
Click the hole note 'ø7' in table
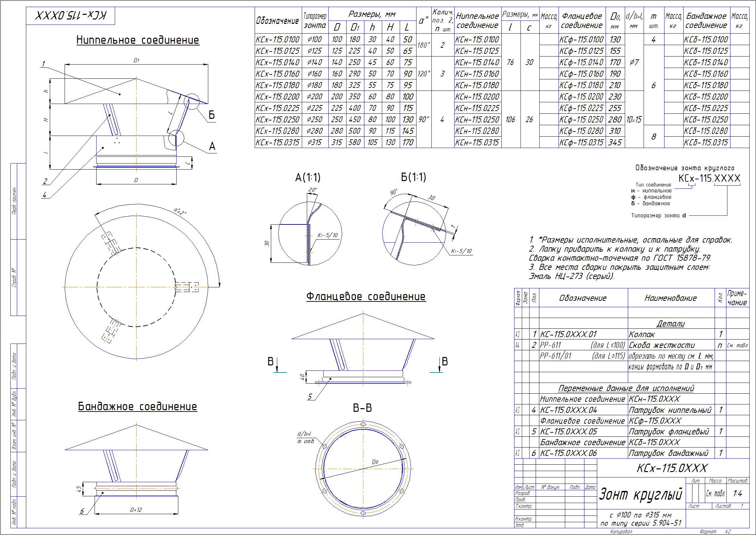pos(634,62)
